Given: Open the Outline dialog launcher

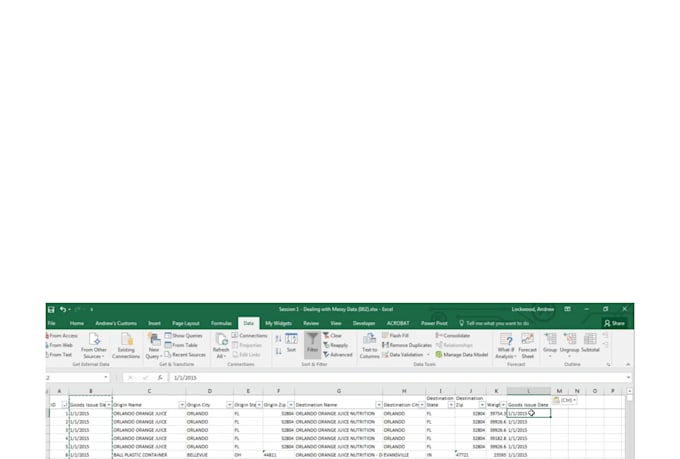Looking at the screenshot, I should click(608, 365).
